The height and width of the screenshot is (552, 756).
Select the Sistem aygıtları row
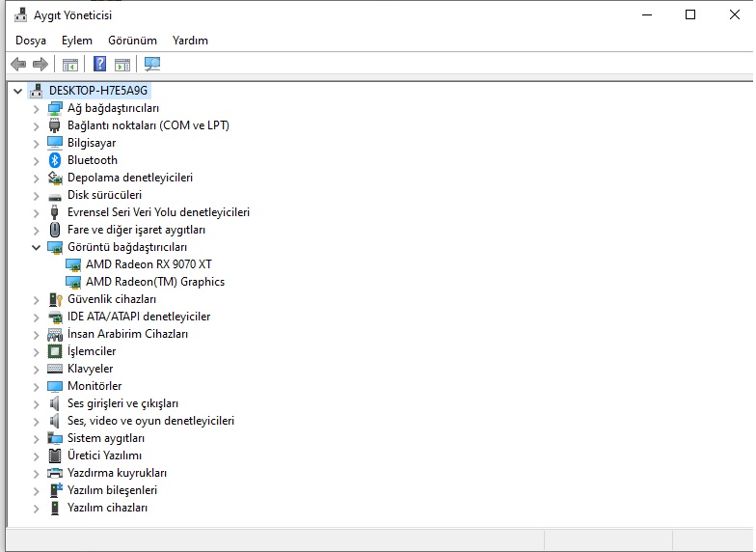coord(106,438)
